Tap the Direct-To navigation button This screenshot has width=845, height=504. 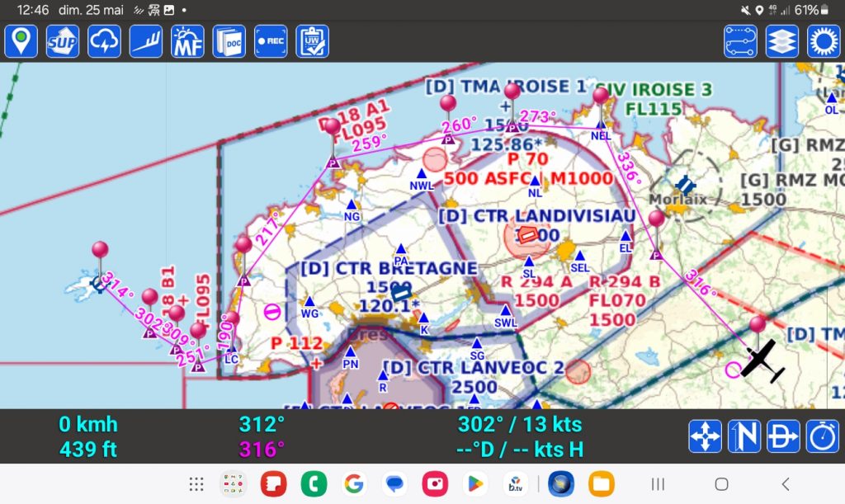pyautogui.click(x=783, y=436)
